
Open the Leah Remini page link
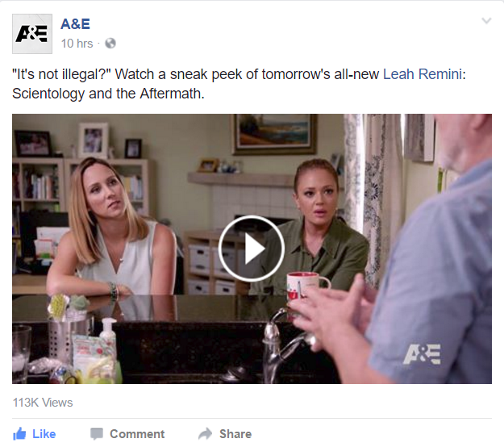tap(423, 74)
